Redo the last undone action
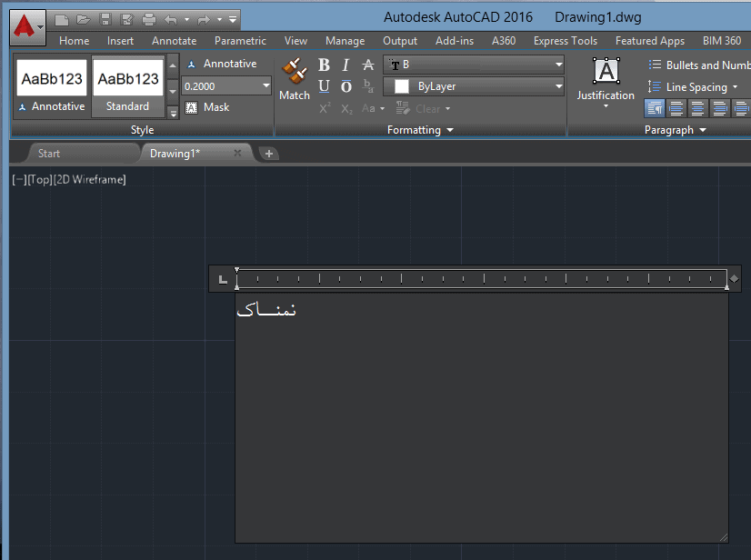Screen dimensions: 751x560 pos(204,20)
